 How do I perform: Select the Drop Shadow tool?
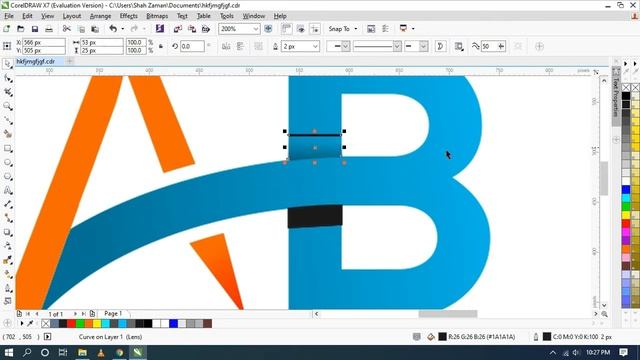click(x=7, y=232)
